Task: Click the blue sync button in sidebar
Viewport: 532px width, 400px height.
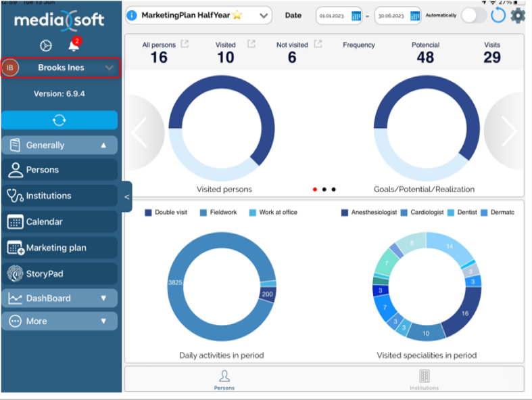Action: 59,120
